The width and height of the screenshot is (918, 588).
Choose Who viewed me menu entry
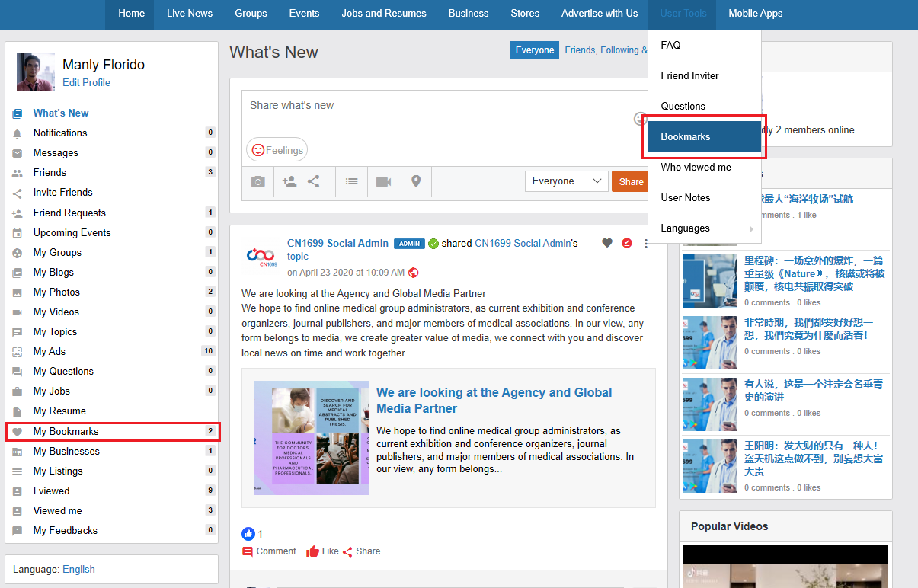(x=696, y=168)
